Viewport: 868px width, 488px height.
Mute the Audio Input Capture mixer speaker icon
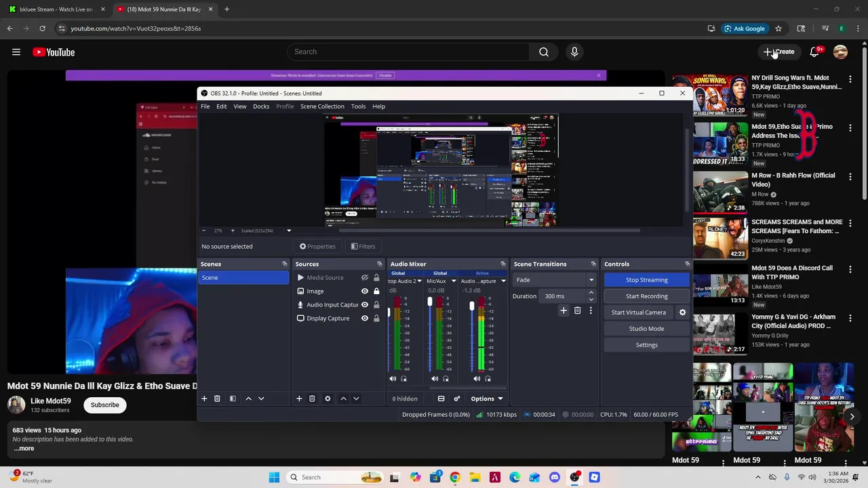pos(477,379)
